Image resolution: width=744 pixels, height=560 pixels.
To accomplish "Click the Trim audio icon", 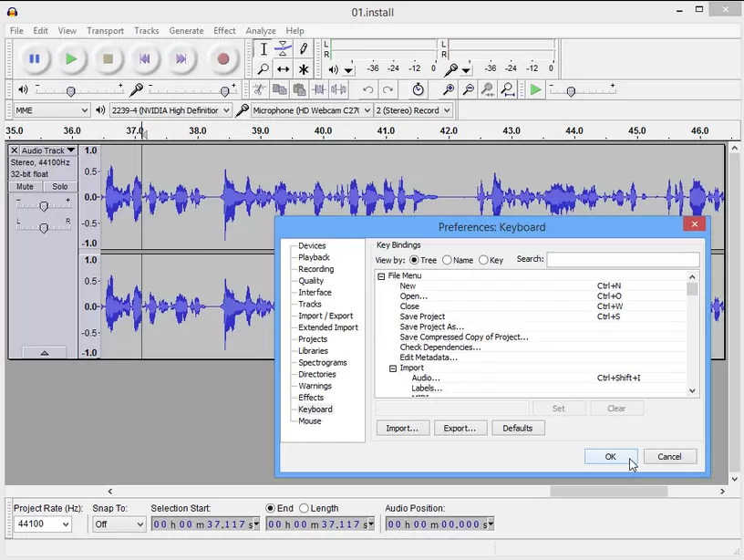I will [319, 89].
